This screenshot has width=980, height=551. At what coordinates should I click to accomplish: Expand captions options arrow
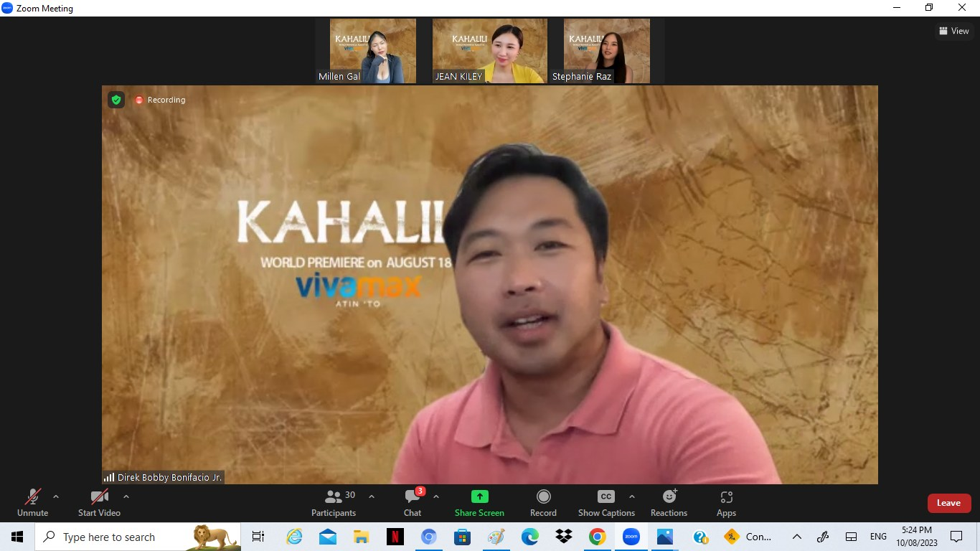pos(632,496)
